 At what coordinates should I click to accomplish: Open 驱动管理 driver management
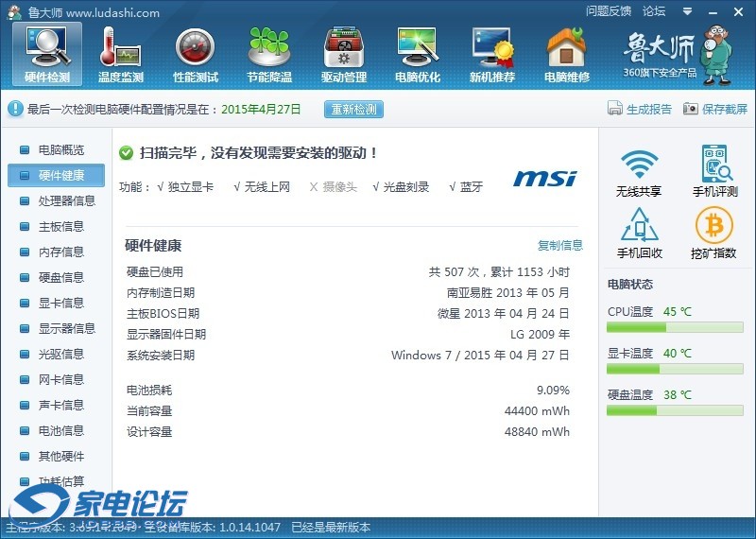343,55
